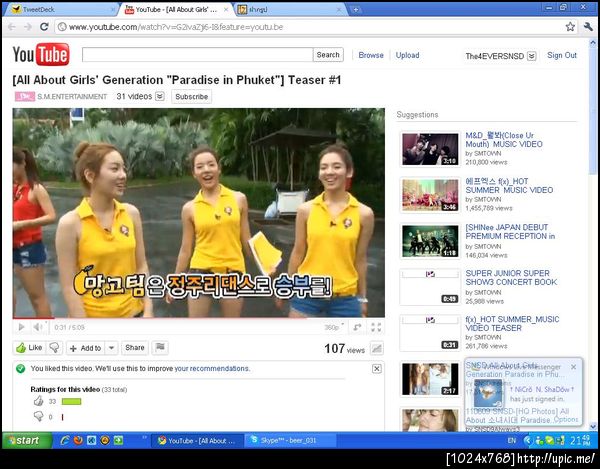Click in the YouTube search field
The image size is (600, 469).
(197, 55)
